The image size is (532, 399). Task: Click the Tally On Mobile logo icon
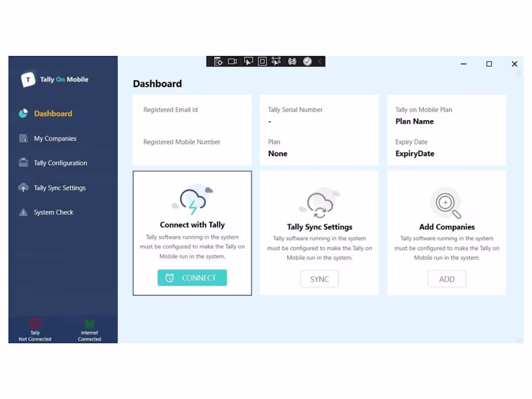click(28, 79)
